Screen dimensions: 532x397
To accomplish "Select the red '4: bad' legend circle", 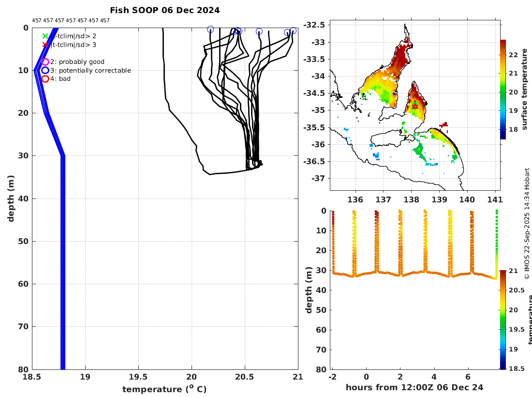I will click(x=45, y=79).
